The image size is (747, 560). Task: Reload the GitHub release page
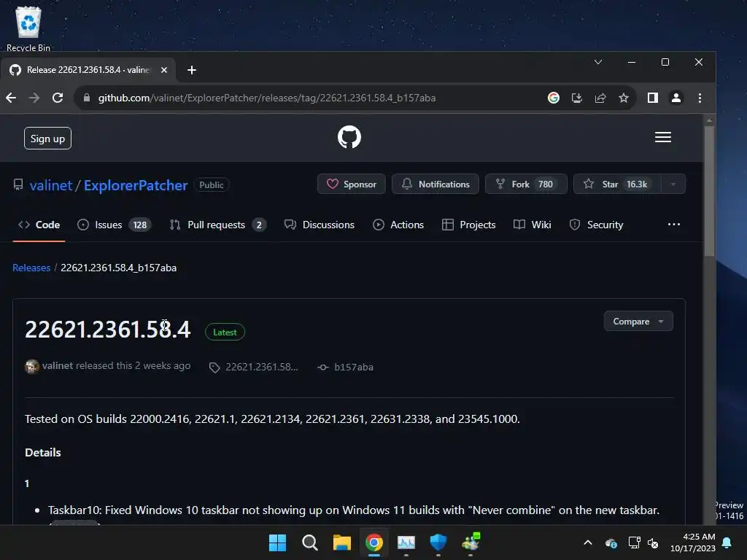[58, 98]
